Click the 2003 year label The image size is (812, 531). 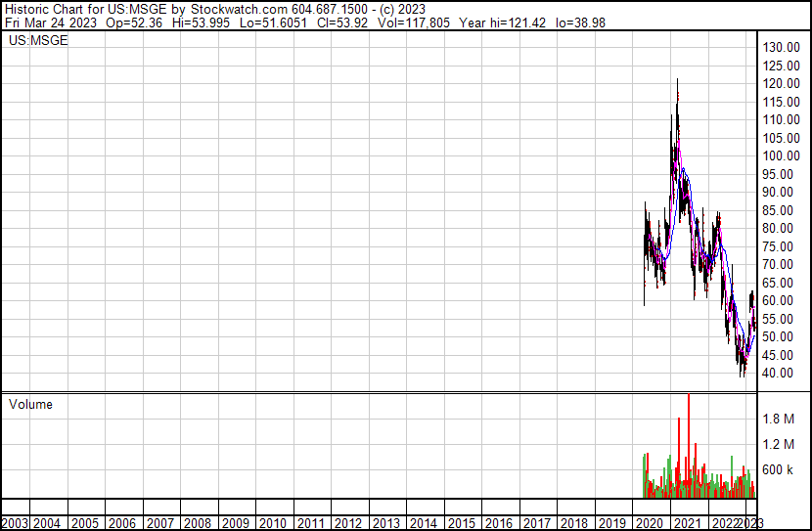15,523
